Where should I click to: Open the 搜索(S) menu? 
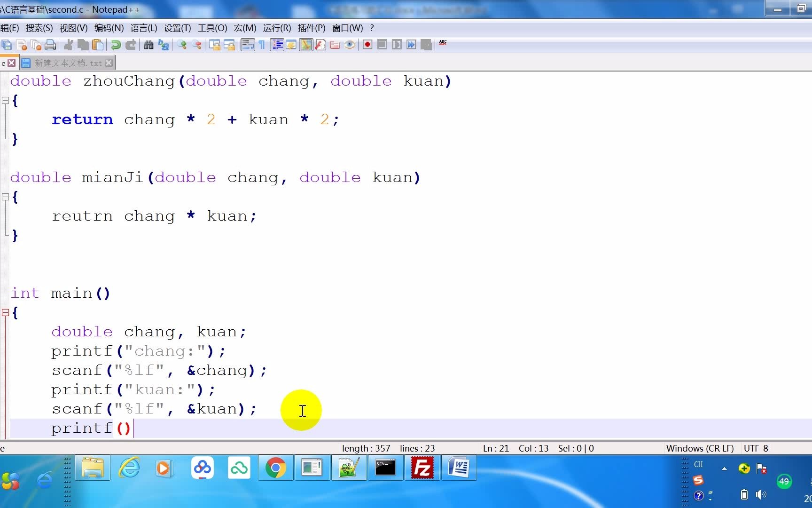tap(39, 28)
